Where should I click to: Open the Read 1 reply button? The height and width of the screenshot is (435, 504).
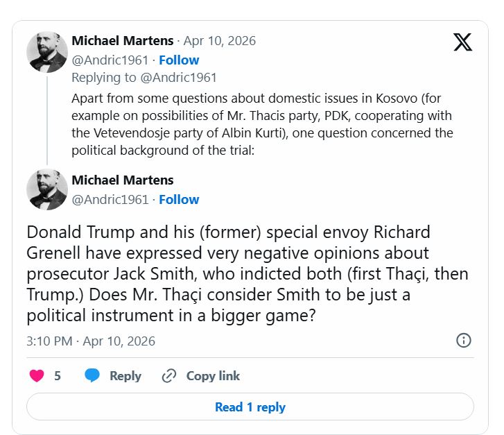250,407
